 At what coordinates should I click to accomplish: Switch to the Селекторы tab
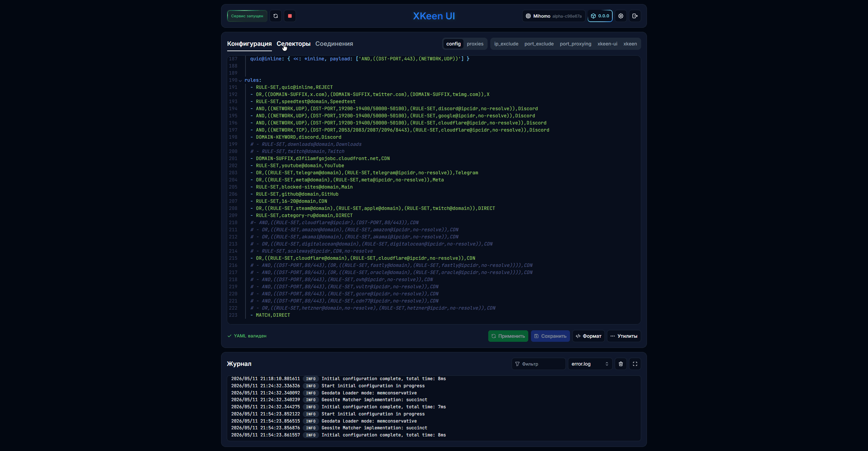tap(294, 44)
